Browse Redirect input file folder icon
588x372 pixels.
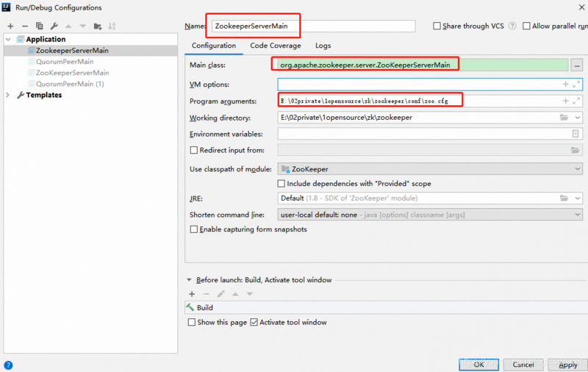click(x=575, y=151)
